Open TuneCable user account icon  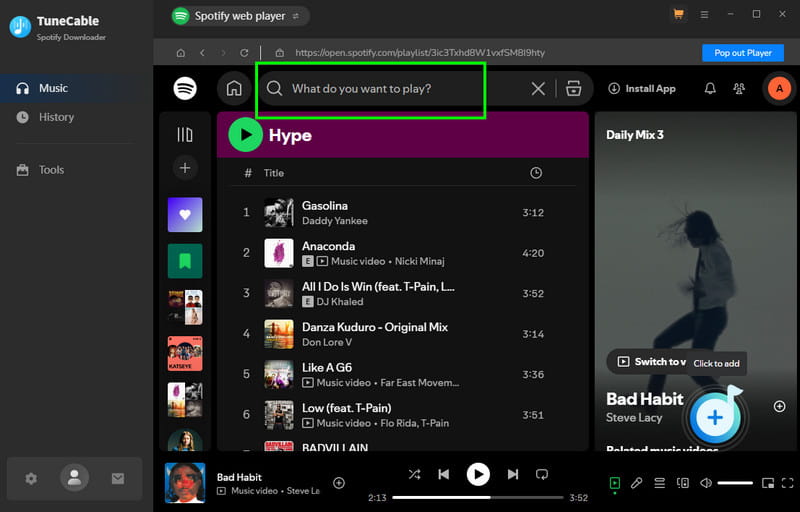tap(74, 478)
